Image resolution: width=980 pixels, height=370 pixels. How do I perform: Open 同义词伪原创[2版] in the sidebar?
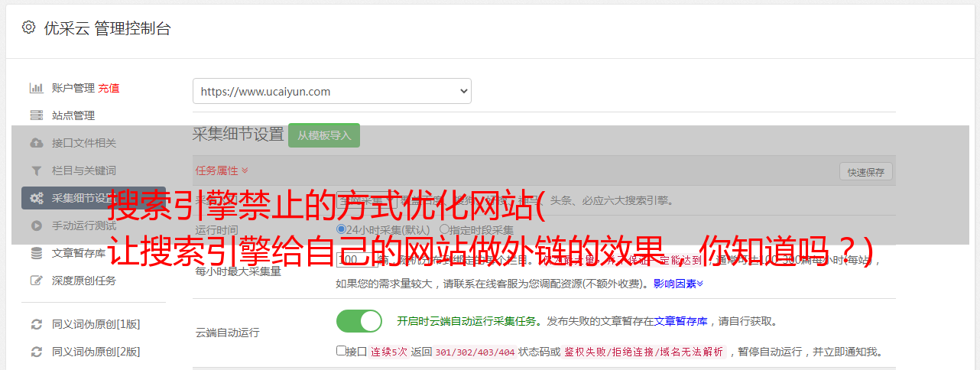click(96, 352)
